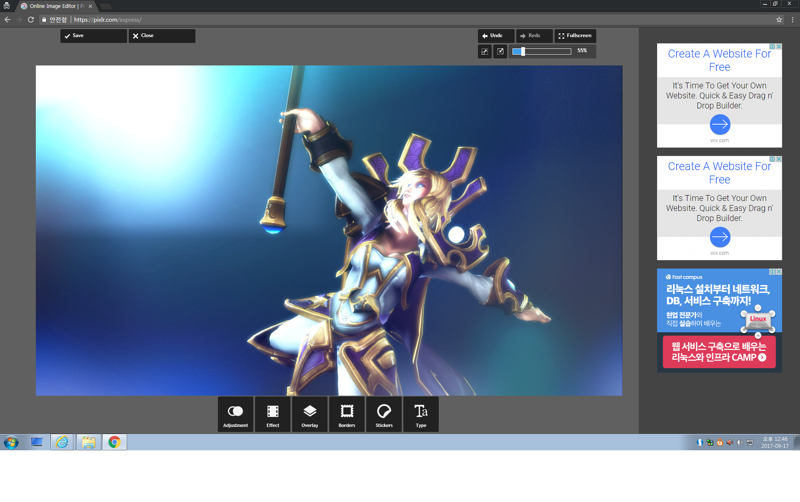Click the system clock in tray

coord(775,442)
